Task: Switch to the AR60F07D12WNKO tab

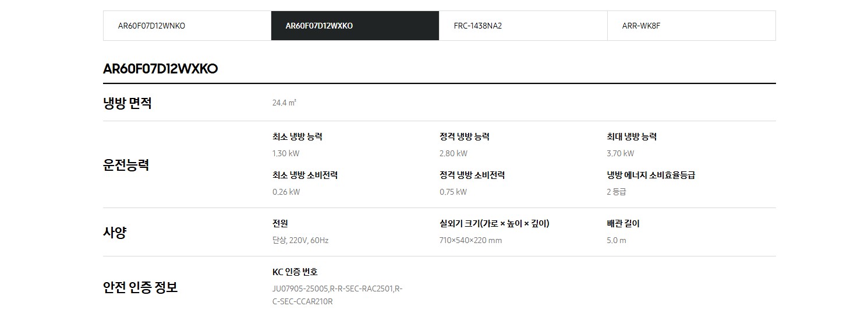Action: click(x=187, y=26)
